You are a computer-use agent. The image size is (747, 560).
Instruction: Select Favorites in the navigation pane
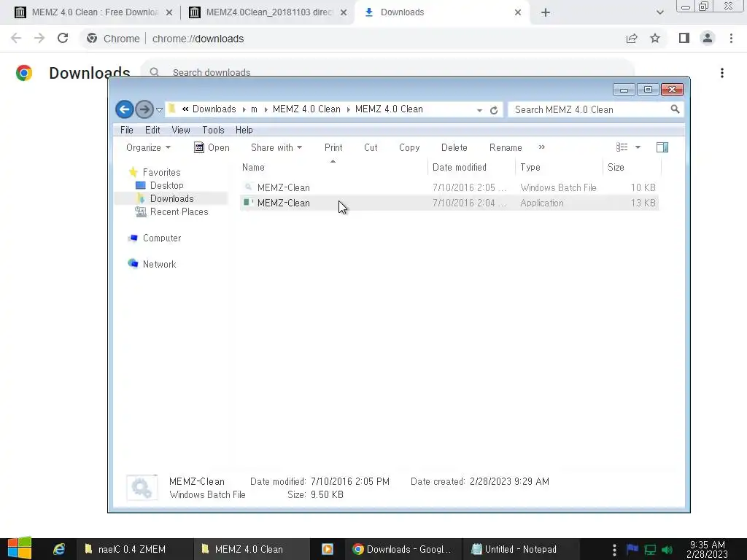click(x=155, y=172)
